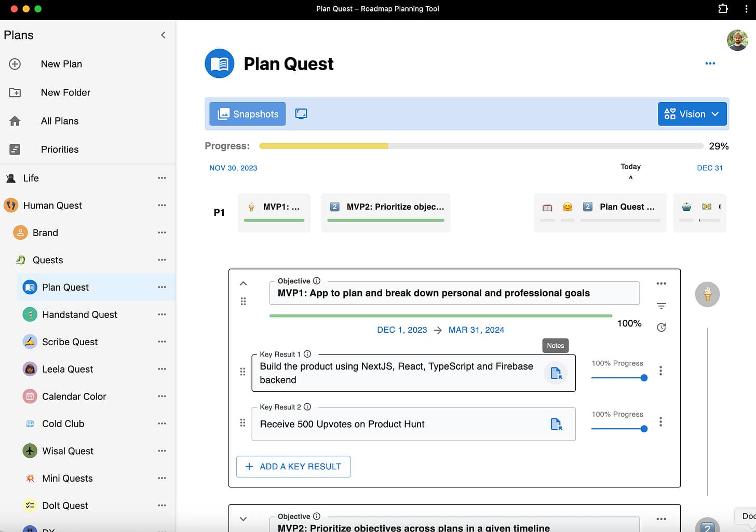Viewport: 756px width, 532px height.
Task: Open presentation mode icon next to Snapshots
Action: (x=301, y=114)
